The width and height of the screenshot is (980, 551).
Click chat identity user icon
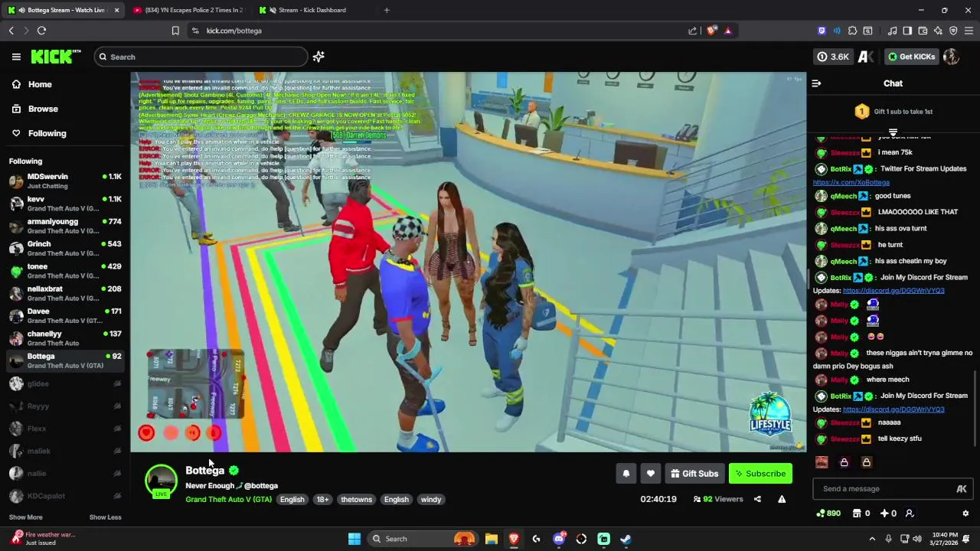pos(910,514)
